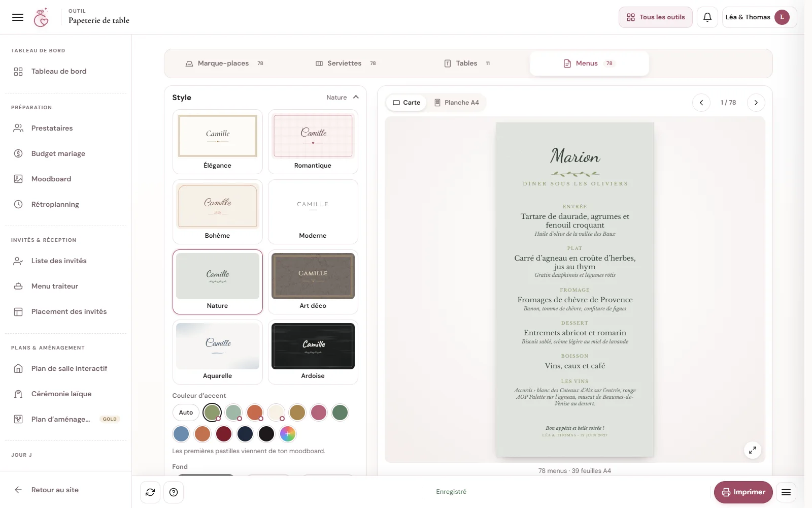
Task: Open Placement des invités
Action: coord(66,311)
